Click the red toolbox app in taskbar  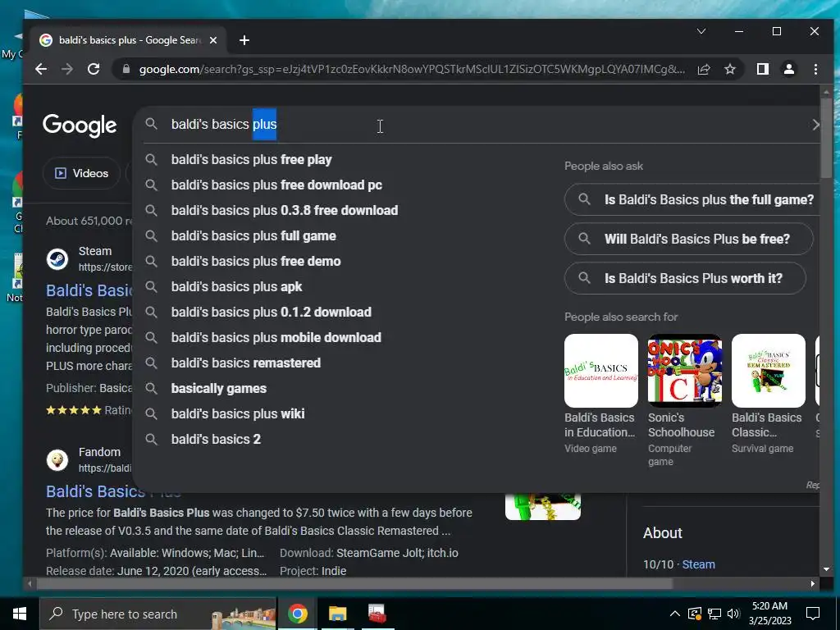(377, 614)
